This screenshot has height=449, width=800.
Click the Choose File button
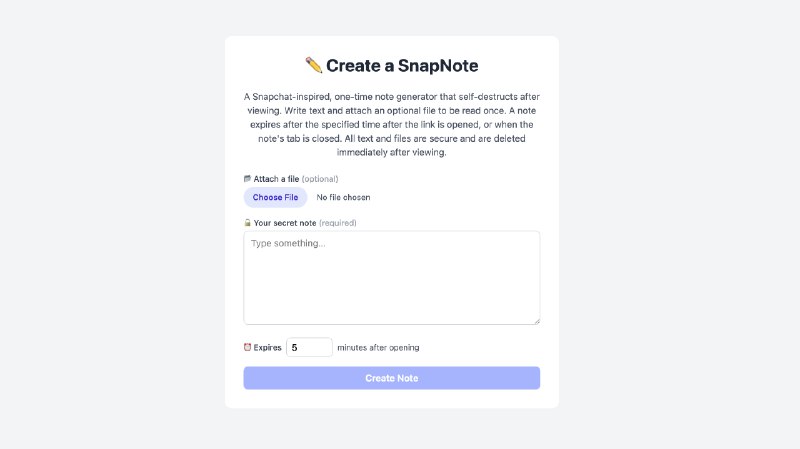276,197
